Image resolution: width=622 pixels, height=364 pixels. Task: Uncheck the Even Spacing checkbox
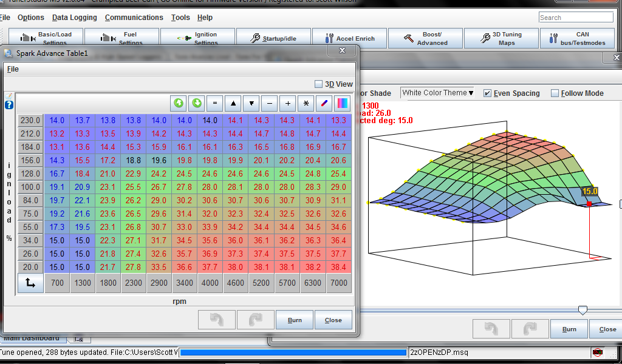point(488,93)
